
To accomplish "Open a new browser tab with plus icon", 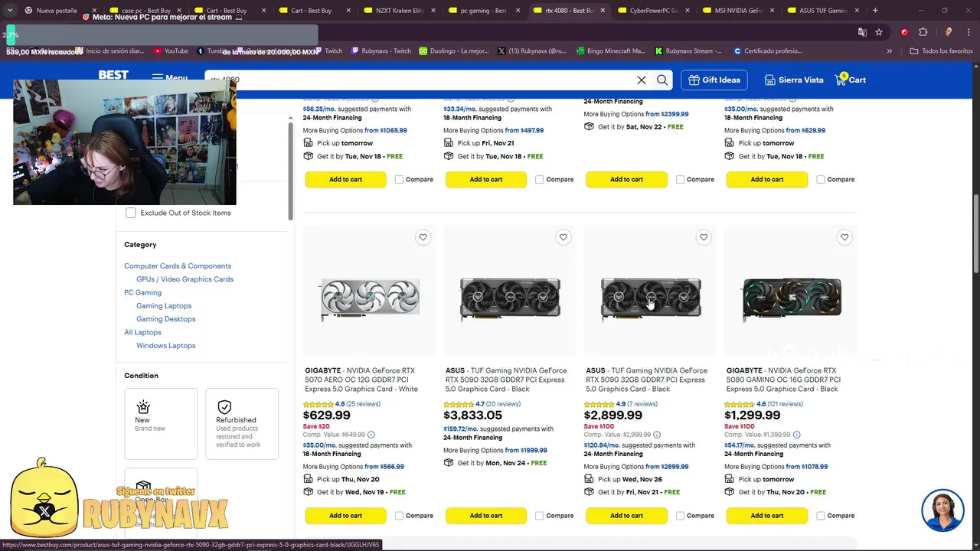I will click(x=875, y=11).
